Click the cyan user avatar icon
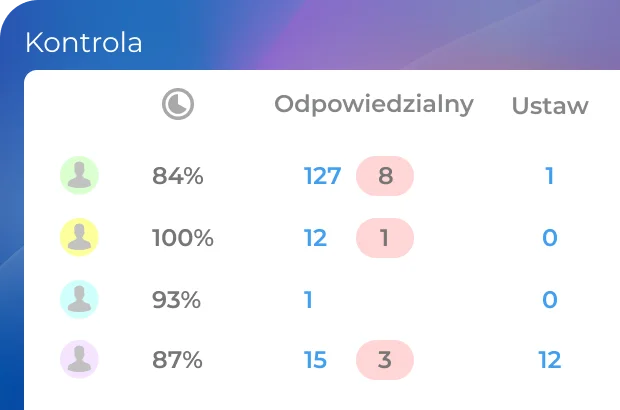The width and height of the screenshot is (620, 410). [x=79, y=299]
